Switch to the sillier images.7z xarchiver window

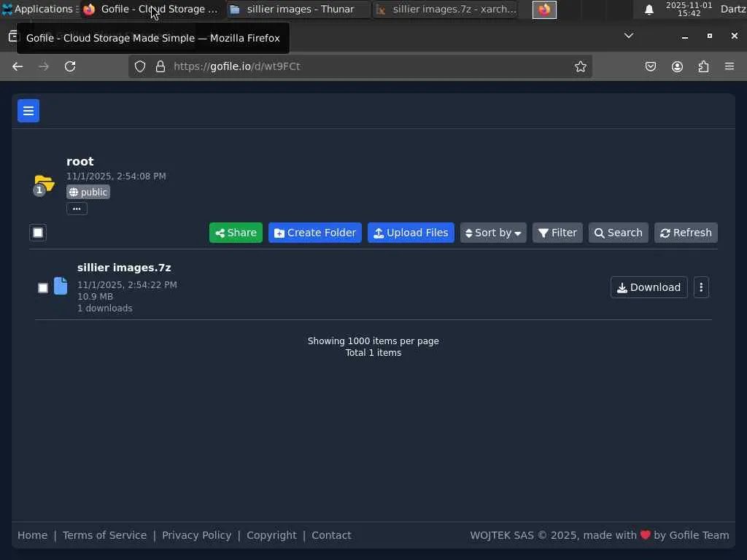click(x=446, y=9)
